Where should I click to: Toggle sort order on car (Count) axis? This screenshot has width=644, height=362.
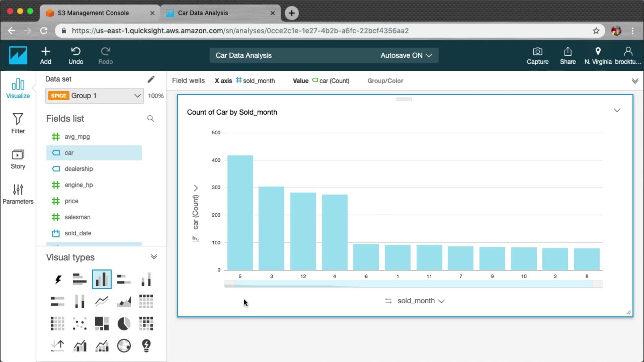point(196,239)
